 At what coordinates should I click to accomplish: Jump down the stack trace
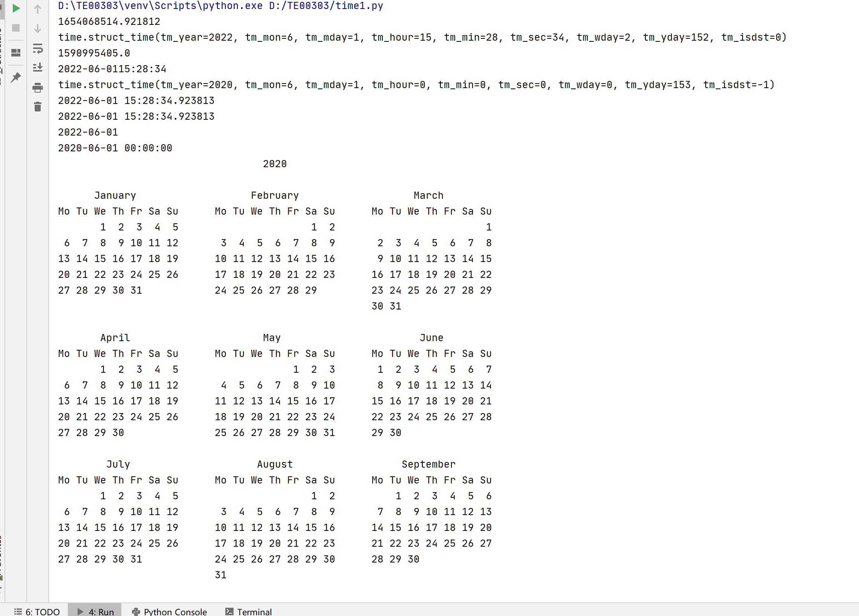38,29
